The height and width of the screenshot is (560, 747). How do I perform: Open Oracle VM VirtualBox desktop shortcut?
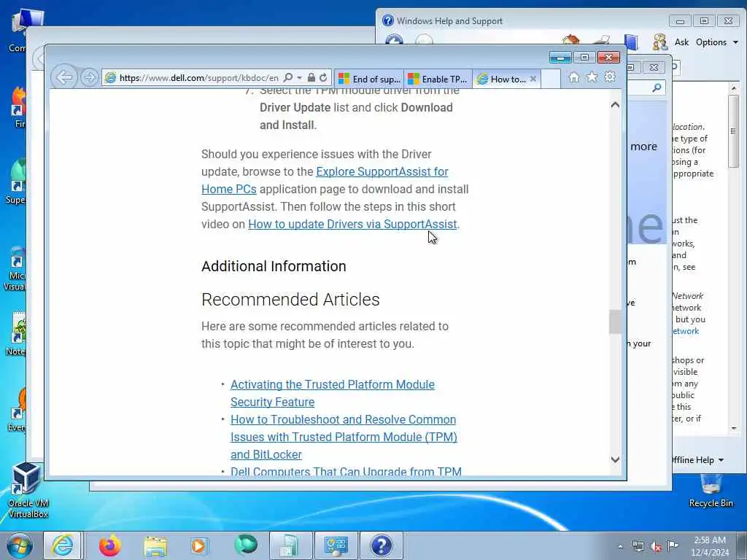[x=28, y=491]
